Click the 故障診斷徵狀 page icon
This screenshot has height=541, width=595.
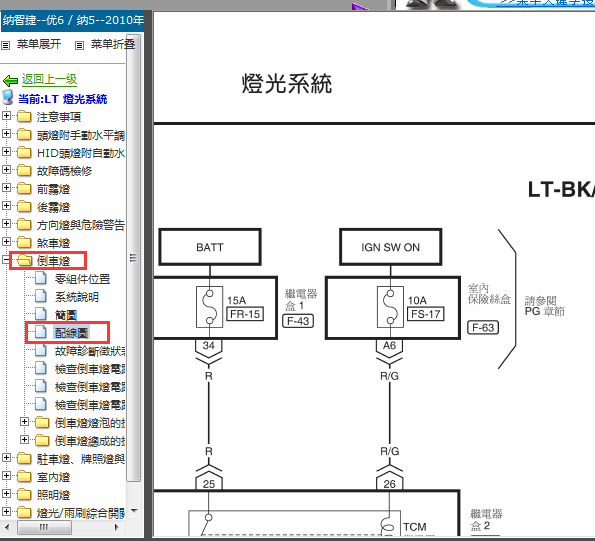click(41, 351)
